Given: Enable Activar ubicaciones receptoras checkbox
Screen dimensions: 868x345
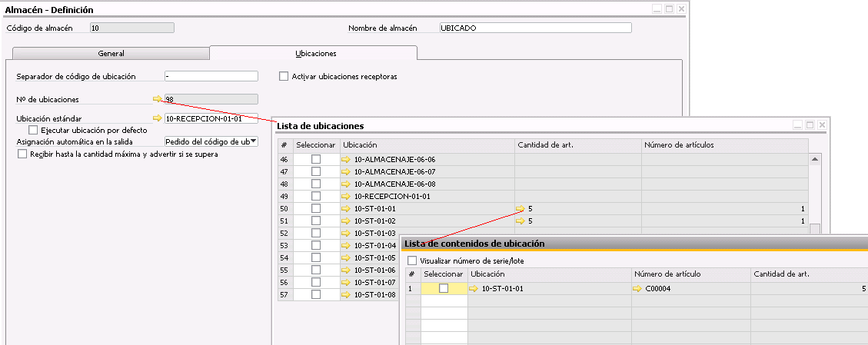Looking at the screenshot, I should [x=284, y=76].
